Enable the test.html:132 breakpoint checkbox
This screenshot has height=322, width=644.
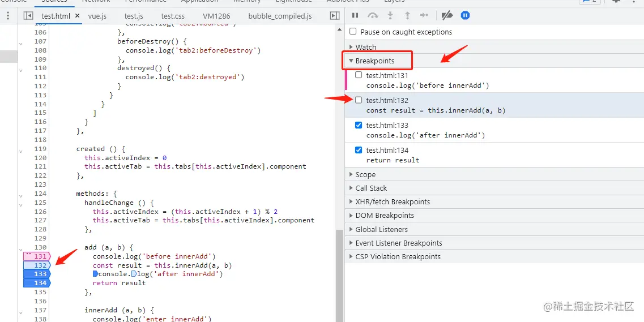(359, 100)
